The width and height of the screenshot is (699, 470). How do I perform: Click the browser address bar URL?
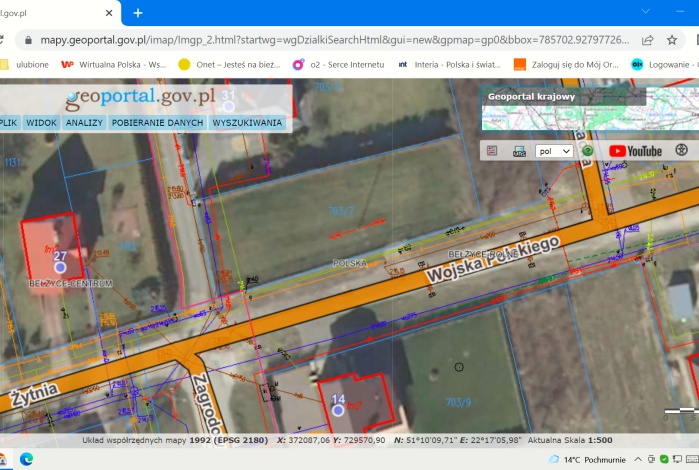pos(334,40)
